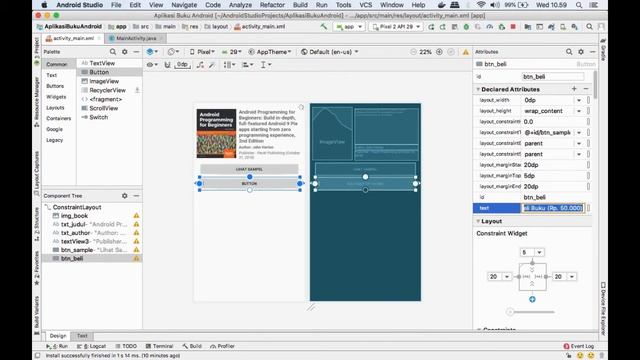Open the layout_height value dropdown
Image resolution: width=640 pixels, height=360 pixels.
click(x=579, y=111)
